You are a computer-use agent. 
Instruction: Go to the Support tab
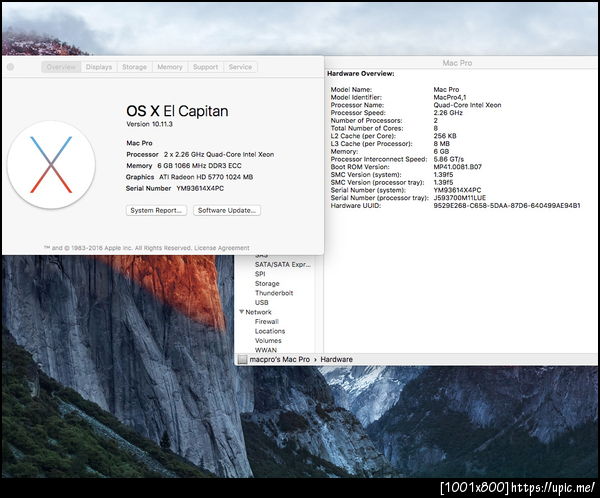coord(205,67)
